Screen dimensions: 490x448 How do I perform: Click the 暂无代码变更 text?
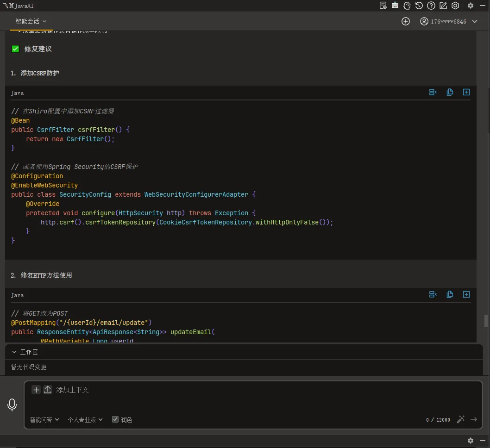[x=29, y=367]
